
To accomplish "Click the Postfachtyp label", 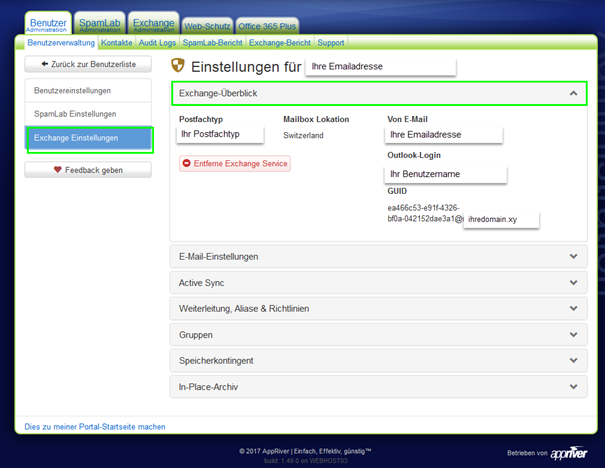I will [201, 119].
